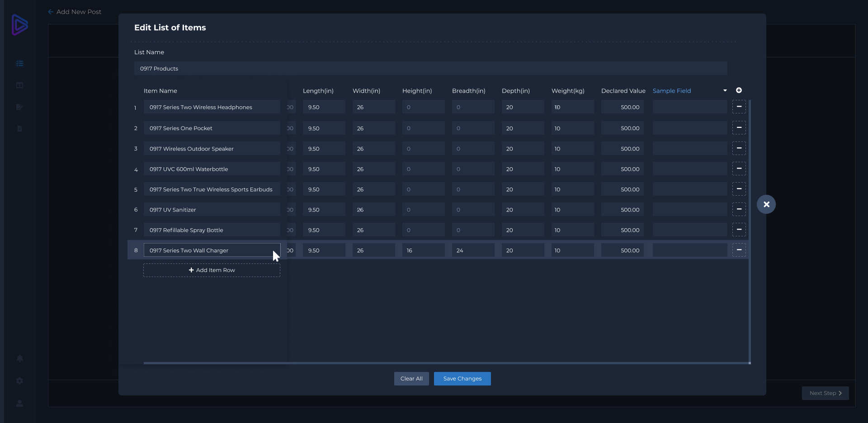Click the app logo in sidebar
The image size is (868, 423).
point(19,25)
